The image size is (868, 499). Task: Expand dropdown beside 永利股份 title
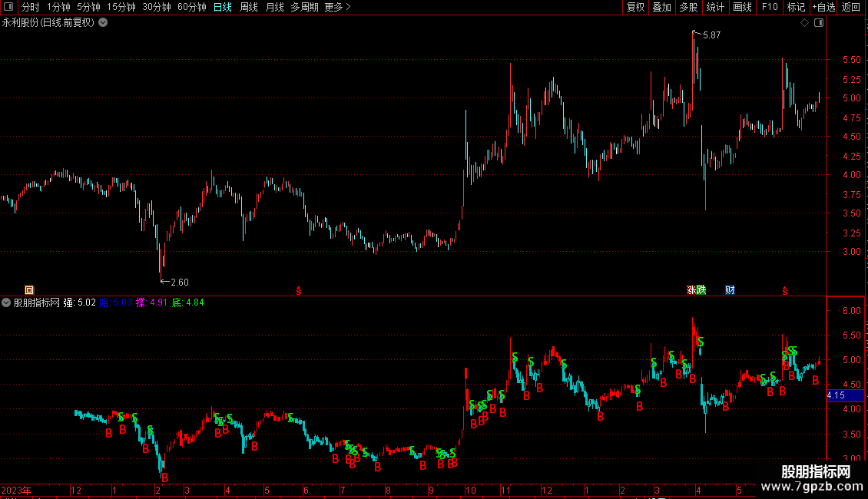tap(103, 23)
